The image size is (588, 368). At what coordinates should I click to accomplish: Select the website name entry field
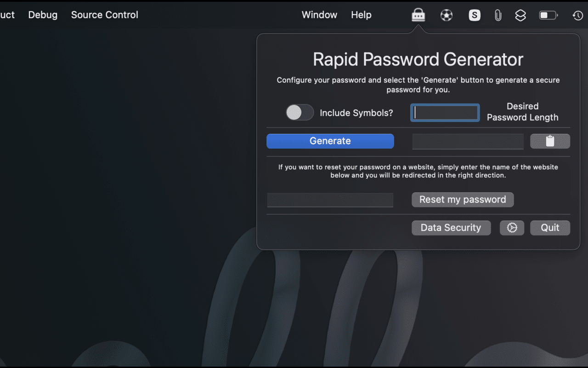click(x=330, y=200)
